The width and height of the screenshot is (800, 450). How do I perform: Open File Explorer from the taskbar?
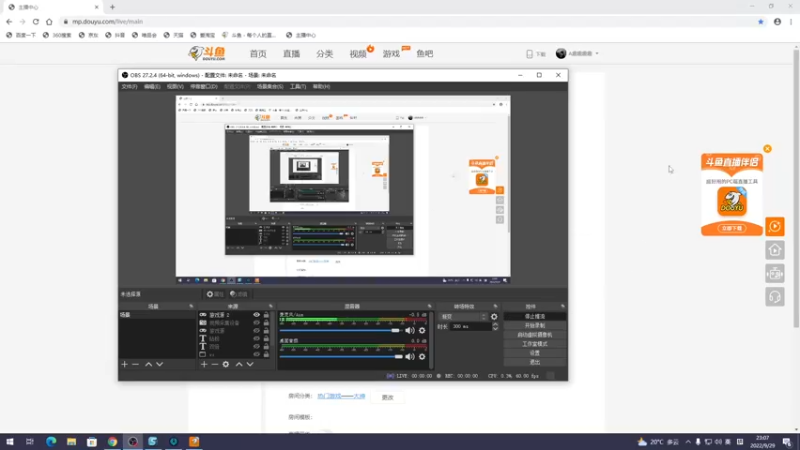click(71, 442)
